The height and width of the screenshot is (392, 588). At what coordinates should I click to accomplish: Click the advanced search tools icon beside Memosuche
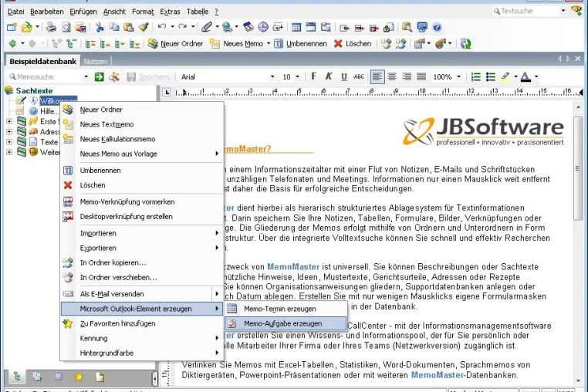click(114, 77)
